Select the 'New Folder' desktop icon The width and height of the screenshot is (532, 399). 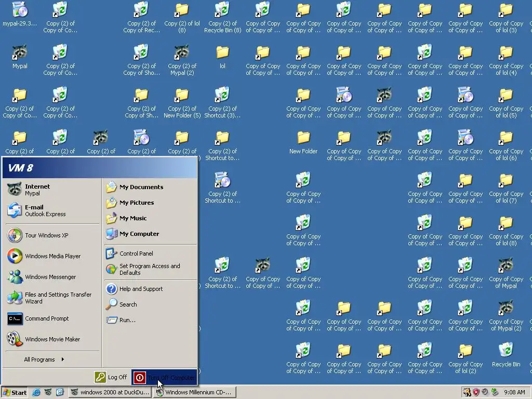coord(303,142)
